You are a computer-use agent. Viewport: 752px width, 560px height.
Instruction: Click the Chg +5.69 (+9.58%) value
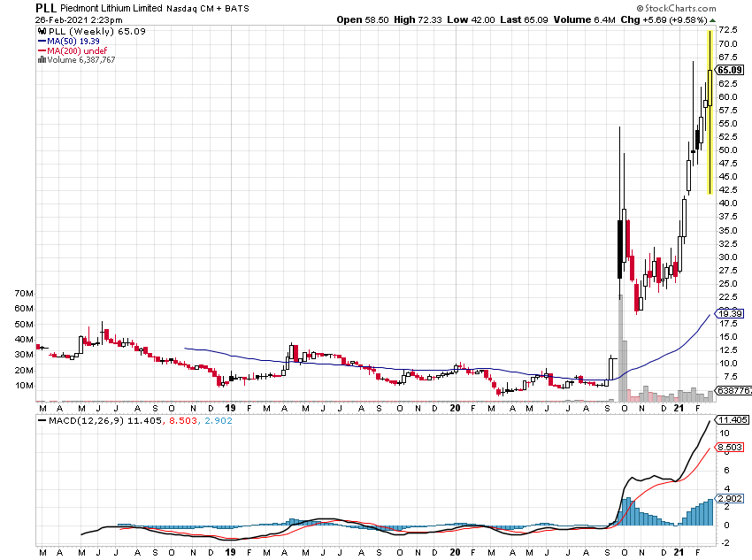point(664,19)
